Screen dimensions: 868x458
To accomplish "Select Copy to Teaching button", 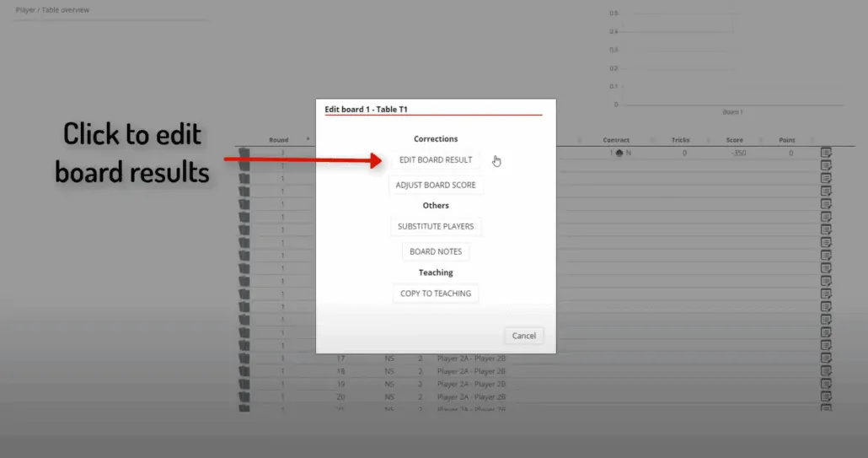I will point(436,294).
